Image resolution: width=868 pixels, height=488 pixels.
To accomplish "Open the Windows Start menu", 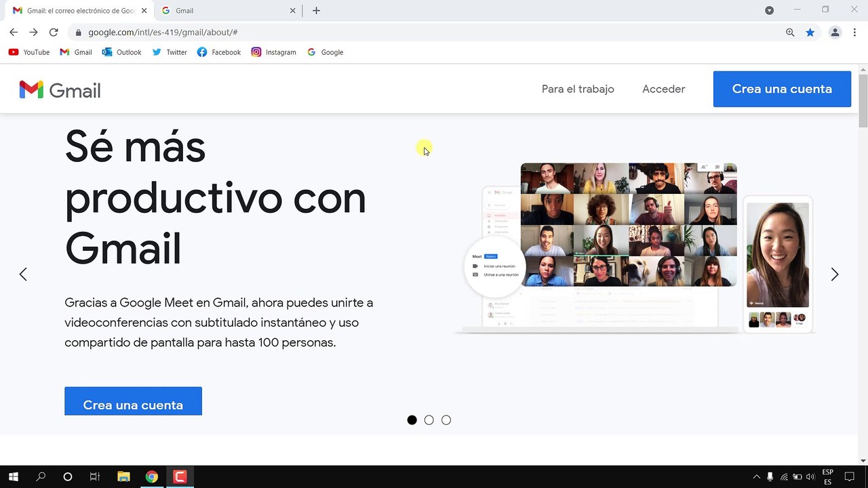I will pyautogui.click(x=14, y=477).
